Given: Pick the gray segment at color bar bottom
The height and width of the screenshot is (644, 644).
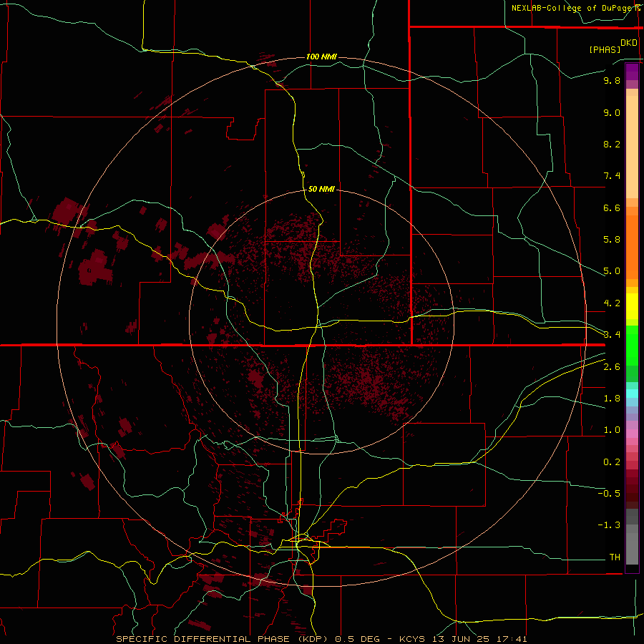Looking at the screenshot, I should click(x=632, y=548).
